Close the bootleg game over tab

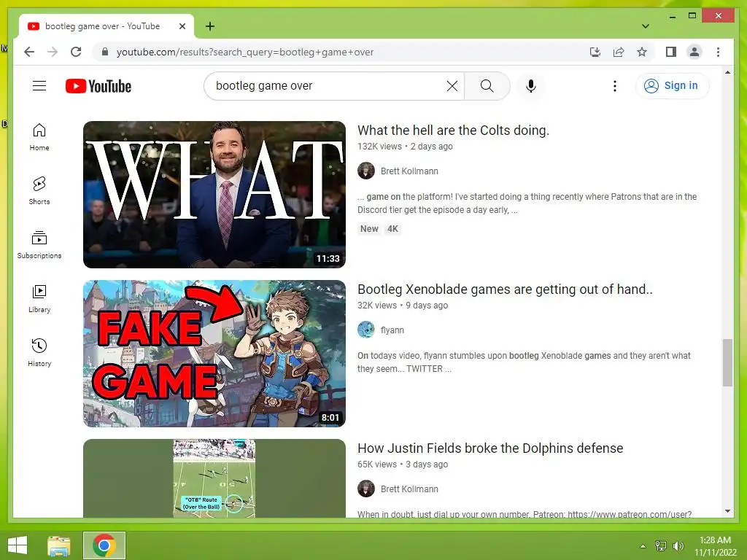point(182,26)
